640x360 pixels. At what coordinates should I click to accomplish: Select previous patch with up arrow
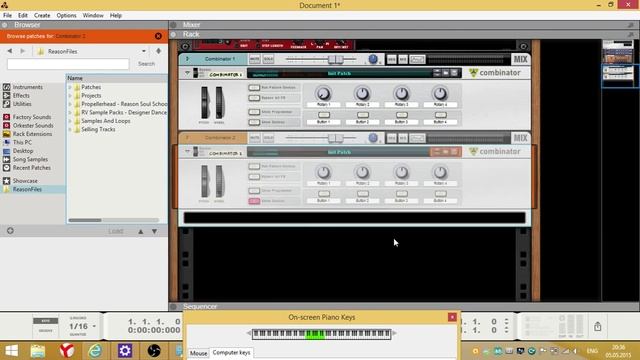[x=141, y=231]
